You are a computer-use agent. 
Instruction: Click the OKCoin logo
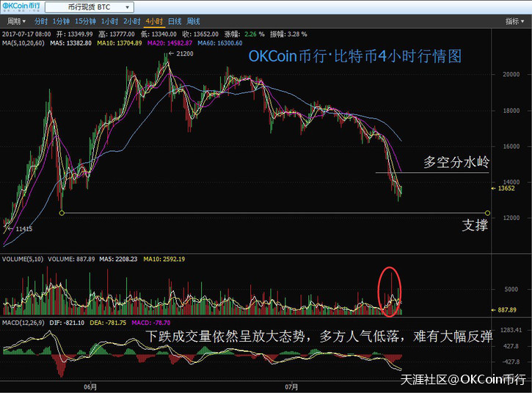[21, 7]
